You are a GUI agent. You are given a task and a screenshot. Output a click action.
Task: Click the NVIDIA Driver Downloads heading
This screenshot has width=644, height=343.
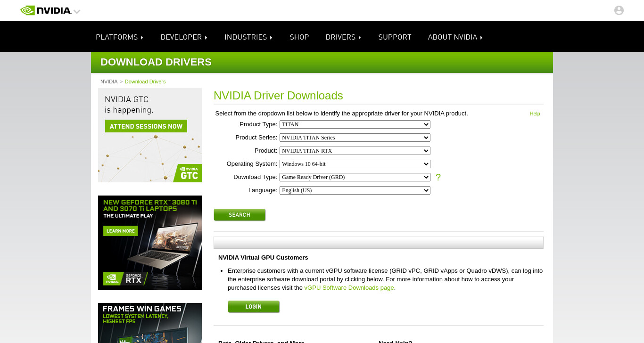coord(278,96)
